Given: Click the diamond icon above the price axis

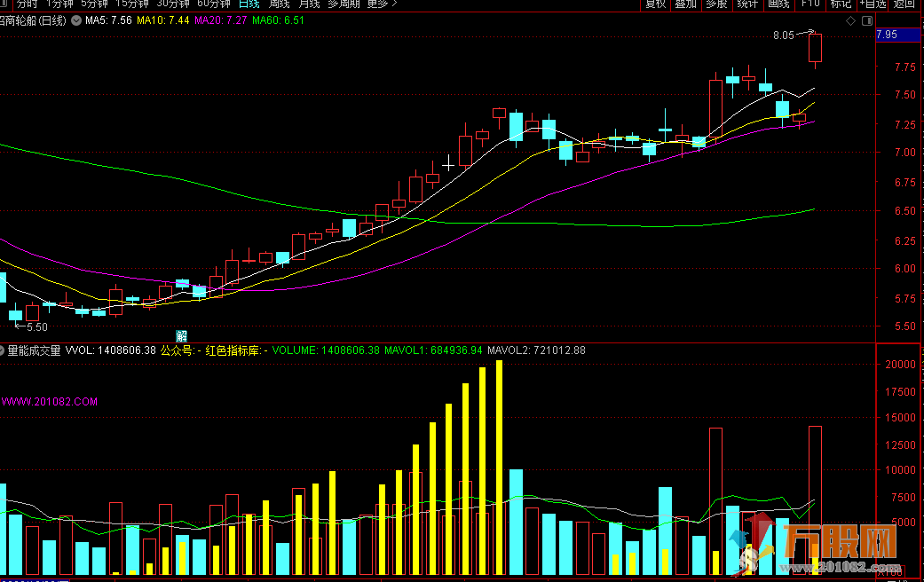Looking at the screenshot, I should tap(851, 20).
